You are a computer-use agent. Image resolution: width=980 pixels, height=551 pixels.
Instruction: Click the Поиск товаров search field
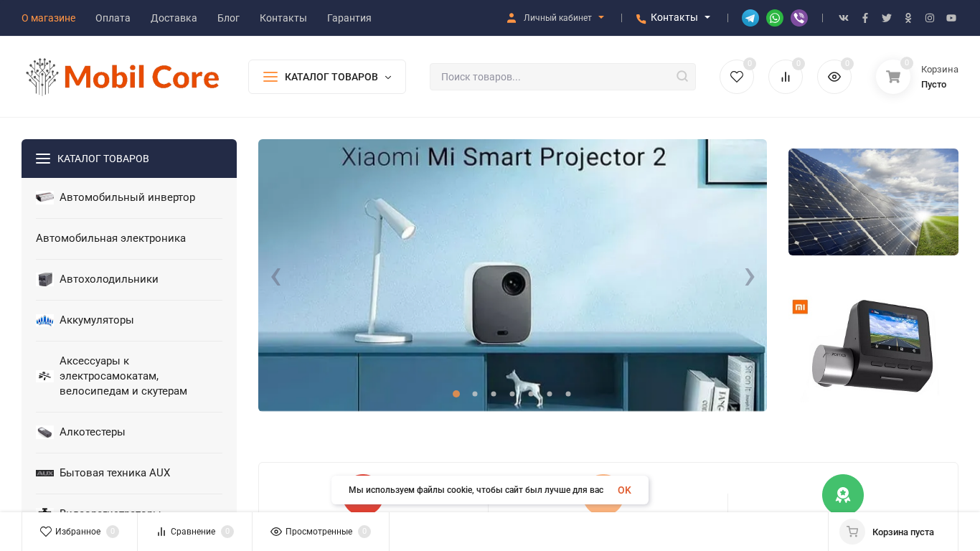point(562,77)
